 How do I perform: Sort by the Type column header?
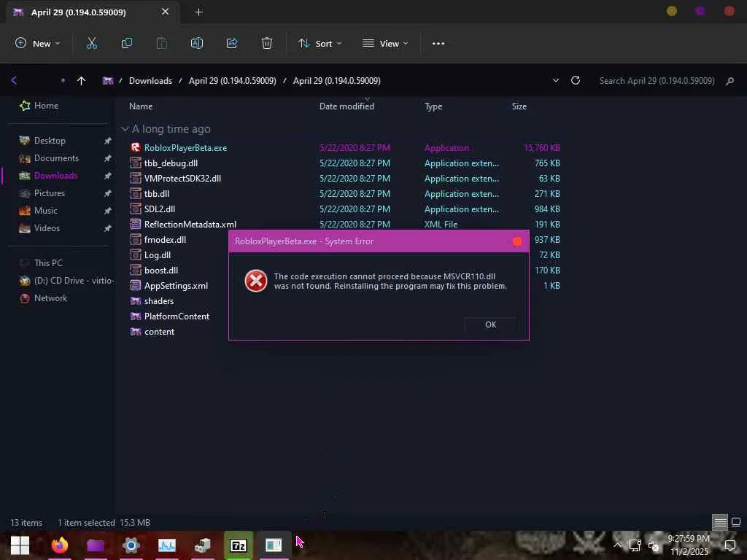coord(433,106)
